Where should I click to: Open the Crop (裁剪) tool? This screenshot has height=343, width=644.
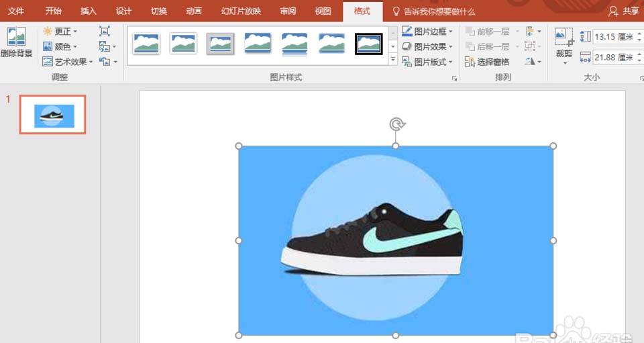564,46
